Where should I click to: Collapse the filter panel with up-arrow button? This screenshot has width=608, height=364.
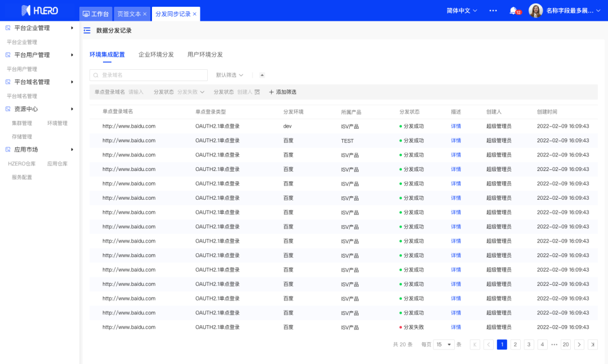262,75
